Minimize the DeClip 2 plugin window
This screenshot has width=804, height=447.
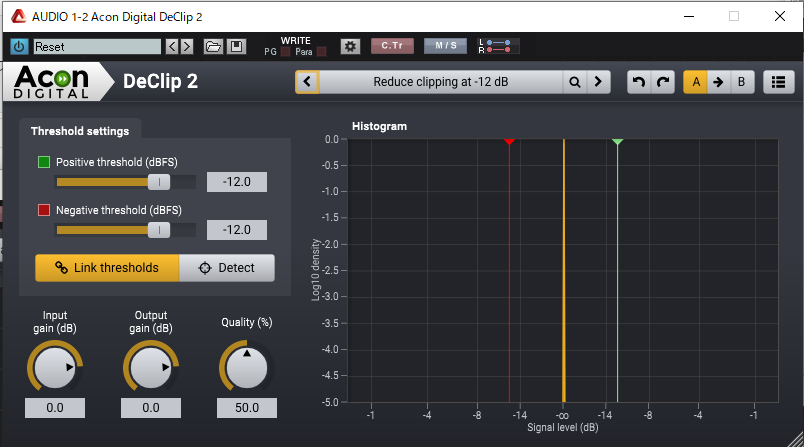click(x=689, y=16)
